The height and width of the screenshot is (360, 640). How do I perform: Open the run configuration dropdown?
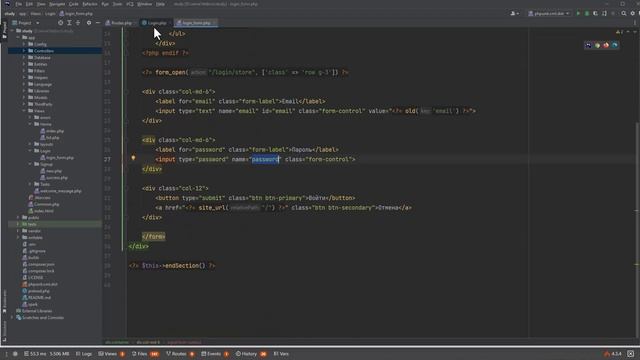(549, 13)
